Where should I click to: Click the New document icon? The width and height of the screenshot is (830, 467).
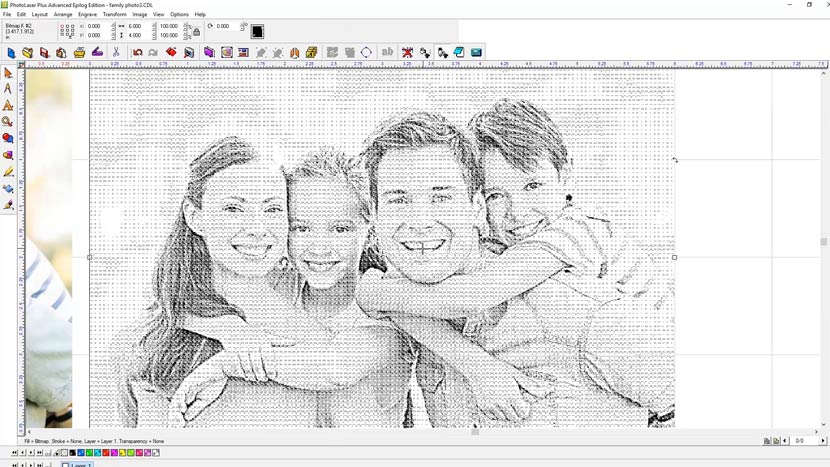11,52
